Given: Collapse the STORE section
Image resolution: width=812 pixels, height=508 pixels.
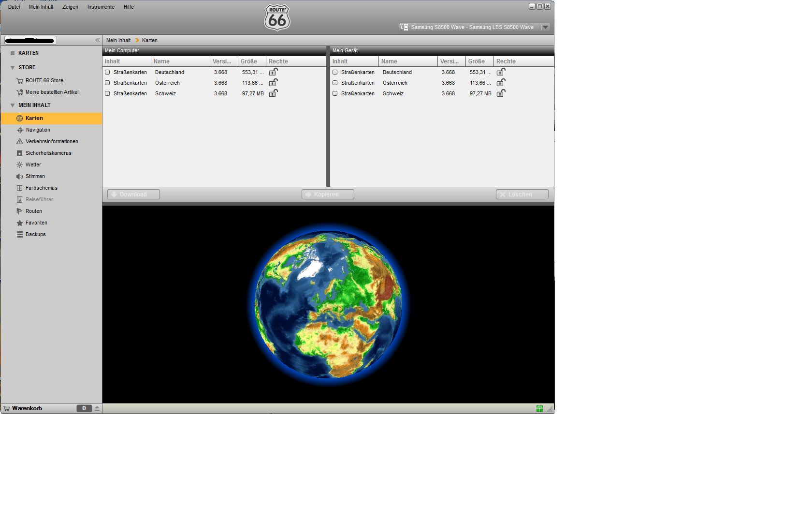Looking at the screenshot, I should (x=13, y=68).
